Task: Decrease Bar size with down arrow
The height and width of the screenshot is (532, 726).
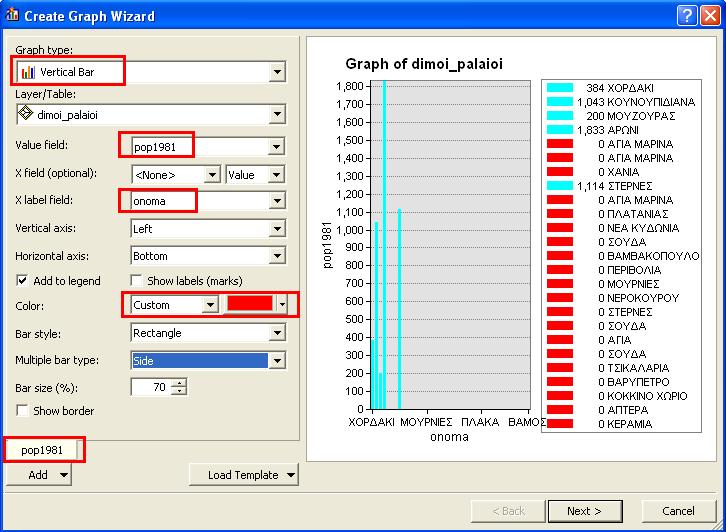Action: pyautogui.click(x=179, y=391)
